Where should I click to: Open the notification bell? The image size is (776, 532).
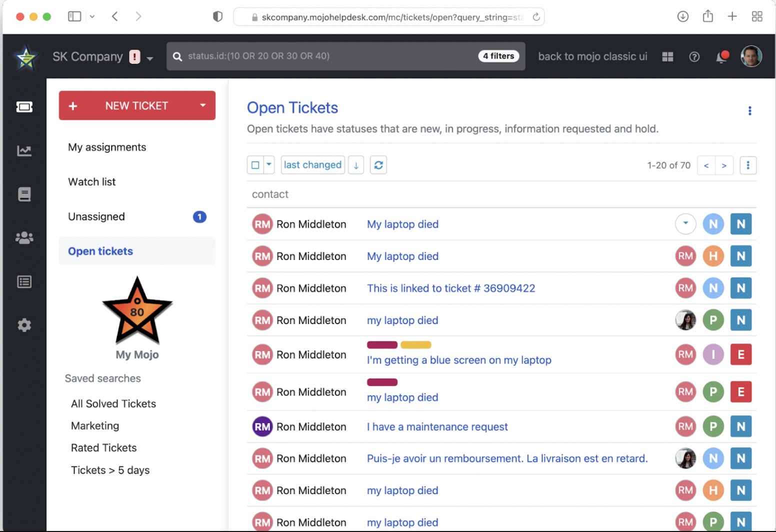click(x=721, y=56)
